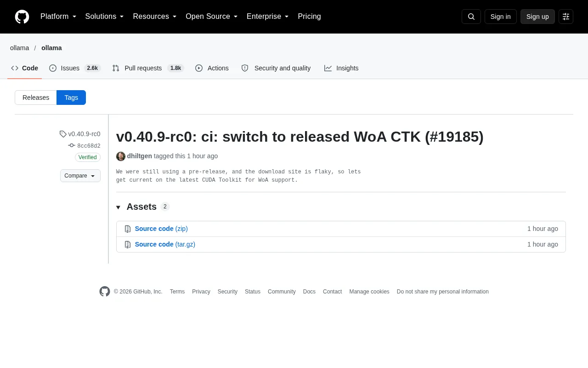The height and width of the screenshot is (368, 588).
Task: Click Manage cookies in footer
Action: click(x=369, y=292)
